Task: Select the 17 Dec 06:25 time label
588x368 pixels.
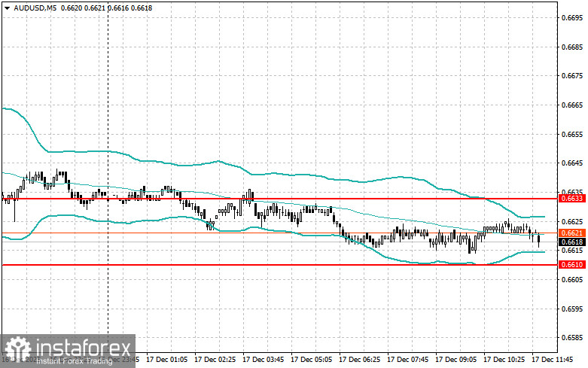Action: pos(359,360)
